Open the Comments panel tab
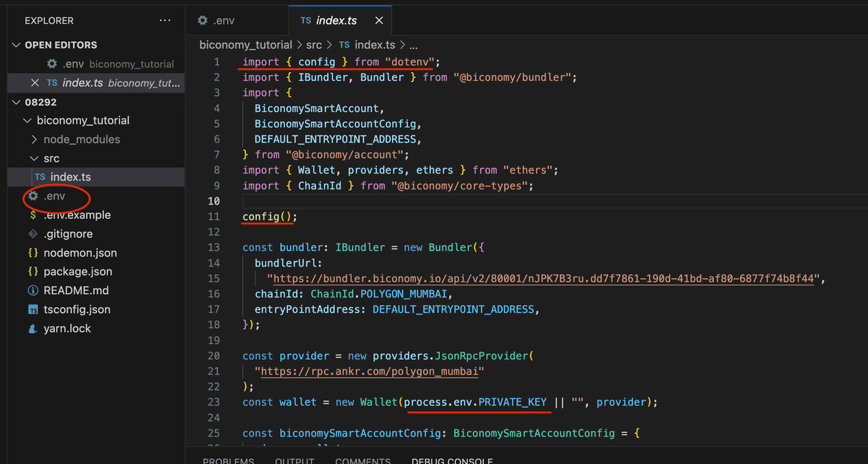868x464 pixels. tap(362, 460)
